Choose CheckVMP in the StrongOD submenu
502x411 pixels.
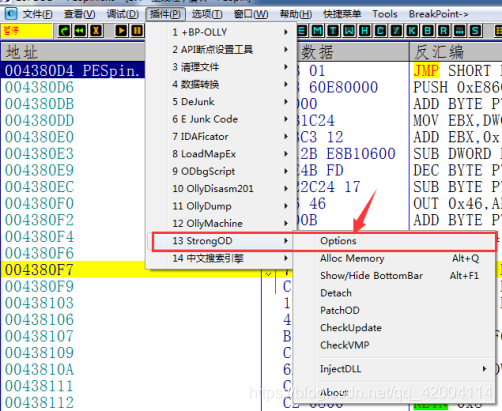(394, 345)
